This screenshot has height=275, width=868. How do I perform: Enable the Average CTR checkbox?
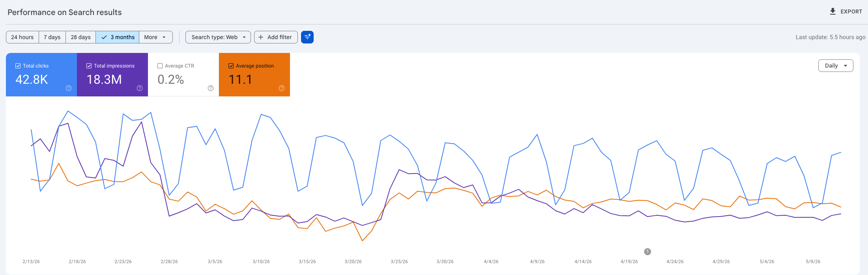(x=160, y=66)
